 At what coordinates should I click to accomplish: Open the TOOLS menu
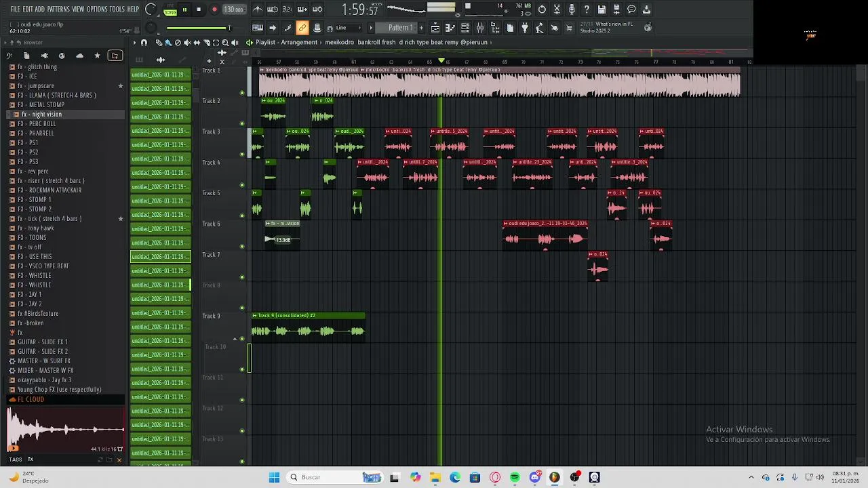117,9
